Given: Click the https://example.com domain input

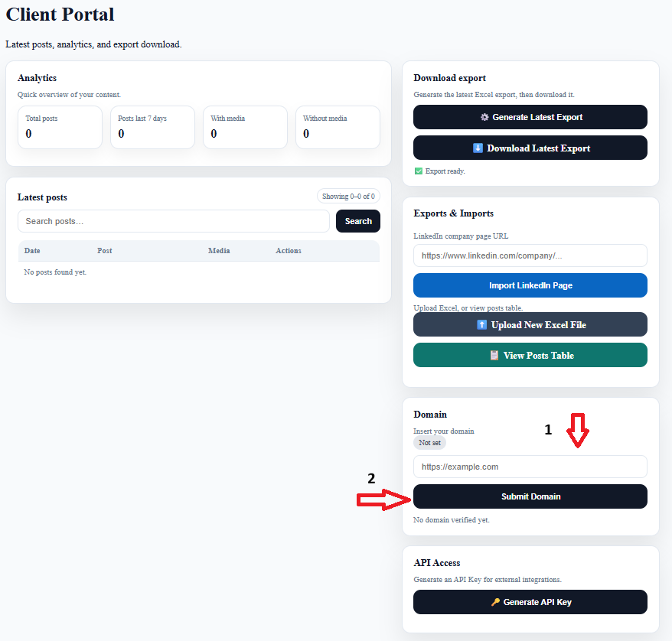Looking at the screenshot, I should click(530, 467).
